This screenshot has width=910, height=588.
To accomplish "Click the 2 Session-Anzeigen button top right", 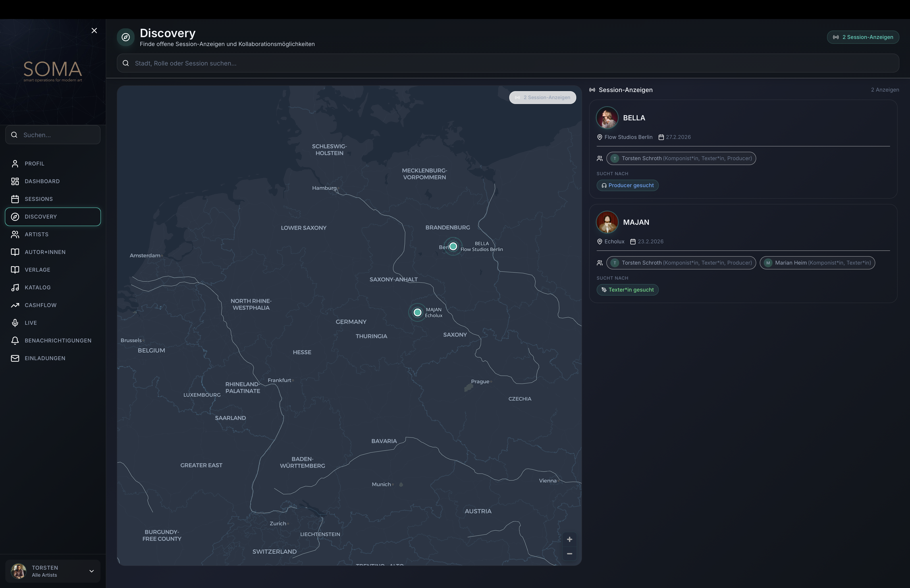I will [863, 37].
